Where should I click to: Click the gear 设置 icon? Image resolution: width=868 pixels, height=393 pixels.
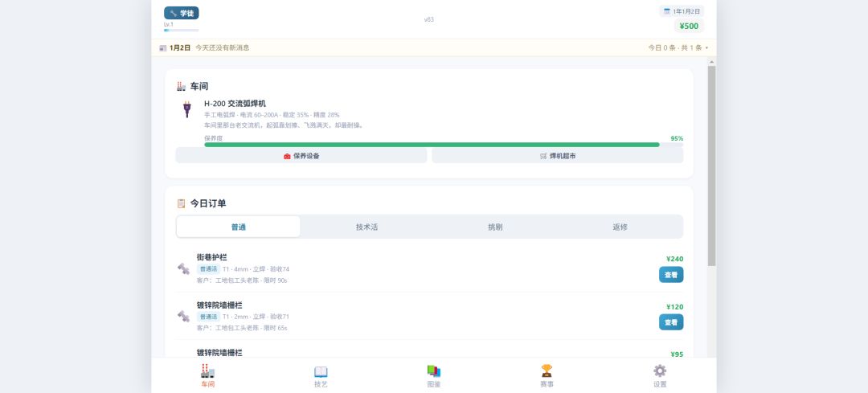click(x=660, y=370)
